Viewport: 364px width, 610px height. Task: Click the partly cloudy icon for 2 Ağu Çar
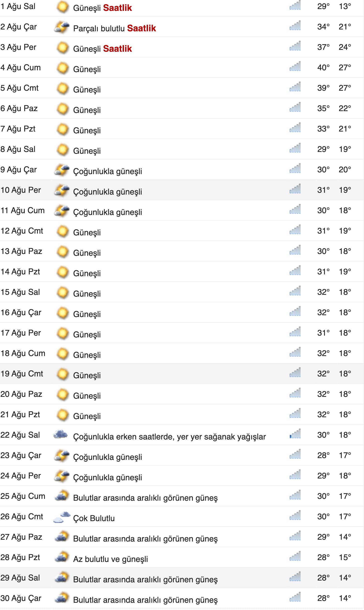62,27
